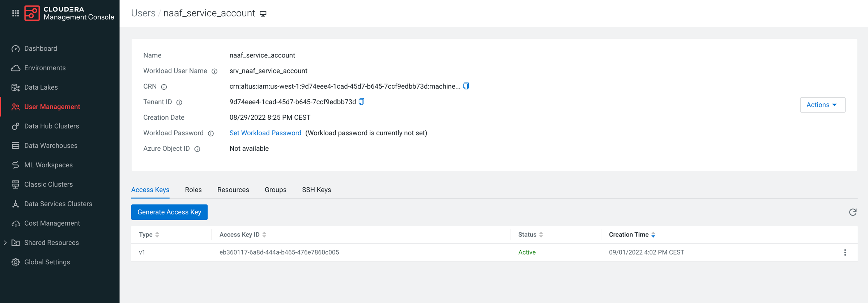Image resolution: width=868 pixels, height=303 pixels.
Task: Sort access keys by Type
Action: pyautogui.click(x=157, y=235)
